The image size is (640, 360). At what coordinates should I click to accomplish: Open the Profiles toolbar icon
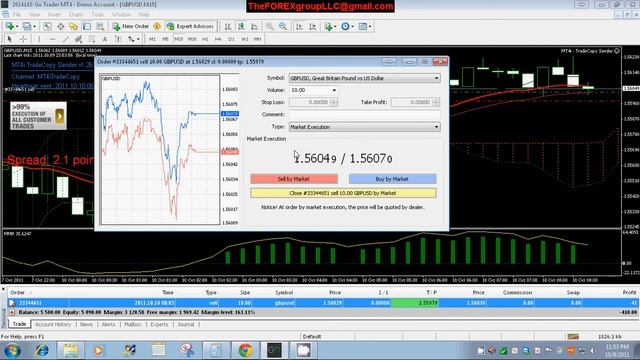(28, 27)
